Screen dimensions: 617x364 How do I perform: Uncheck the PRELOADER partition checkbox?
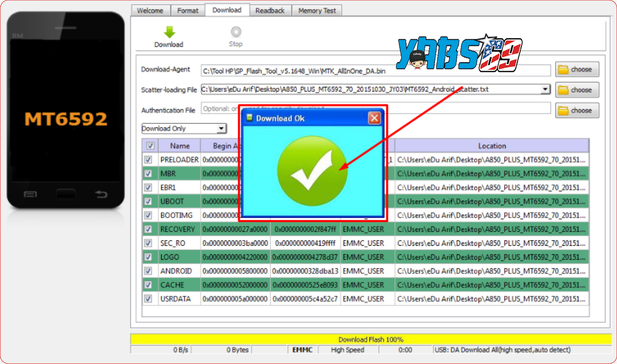point(148,159)
